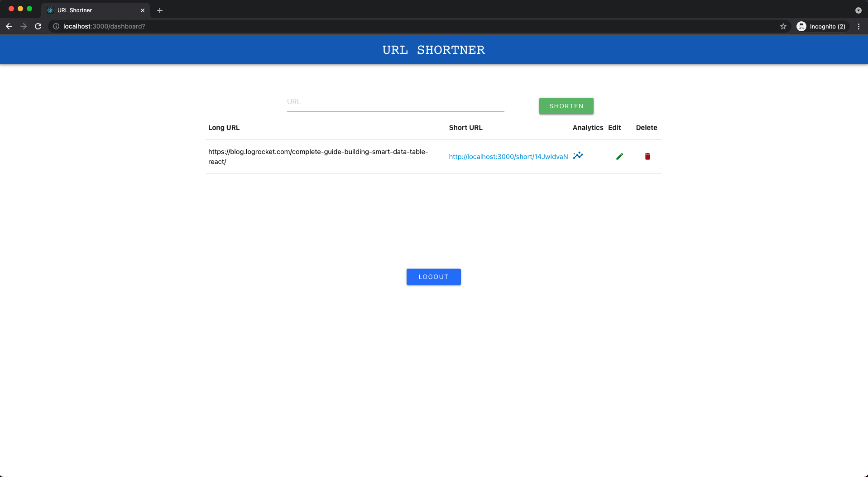View site information in the address bar
The width and height of the screenshot is (868, 477).
56,26
